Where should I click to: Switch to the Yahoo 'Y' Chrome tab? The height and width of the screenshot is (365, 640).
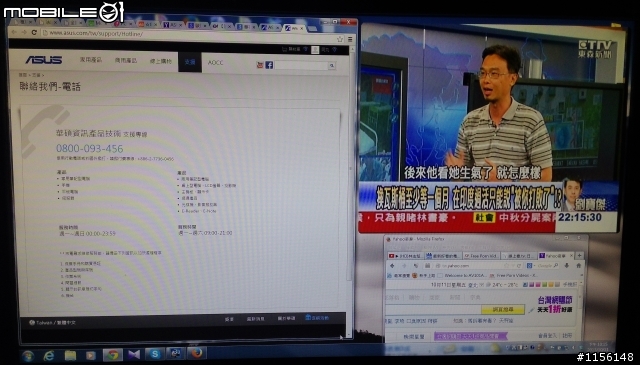[x=173, y=24]
